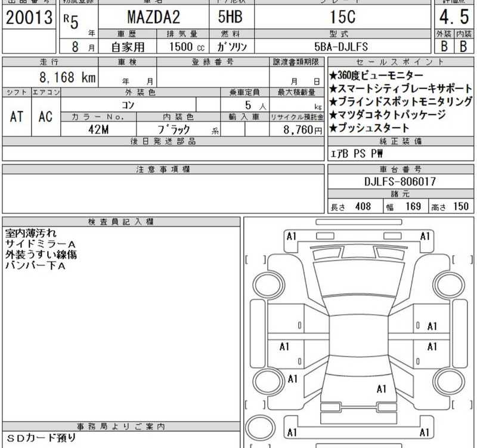This screenshot has width=477, height=448.
Task: Click first registration year R5
Action: pyautogui.click(x=71, y=22)
